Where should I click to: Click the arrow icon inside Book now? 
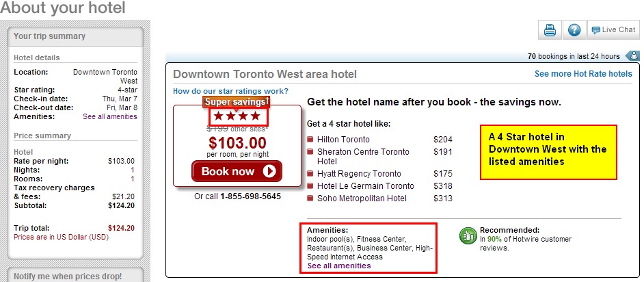[269, 171]
